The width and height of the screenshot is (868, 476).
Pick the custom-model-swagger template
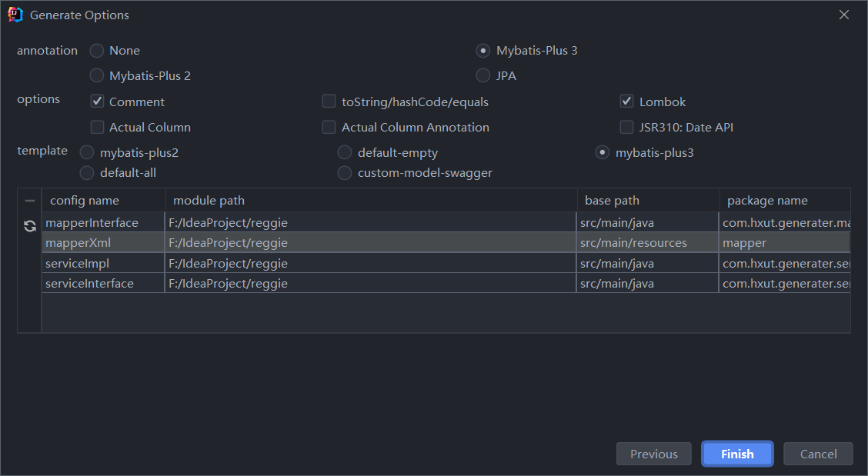click(345, 173)
